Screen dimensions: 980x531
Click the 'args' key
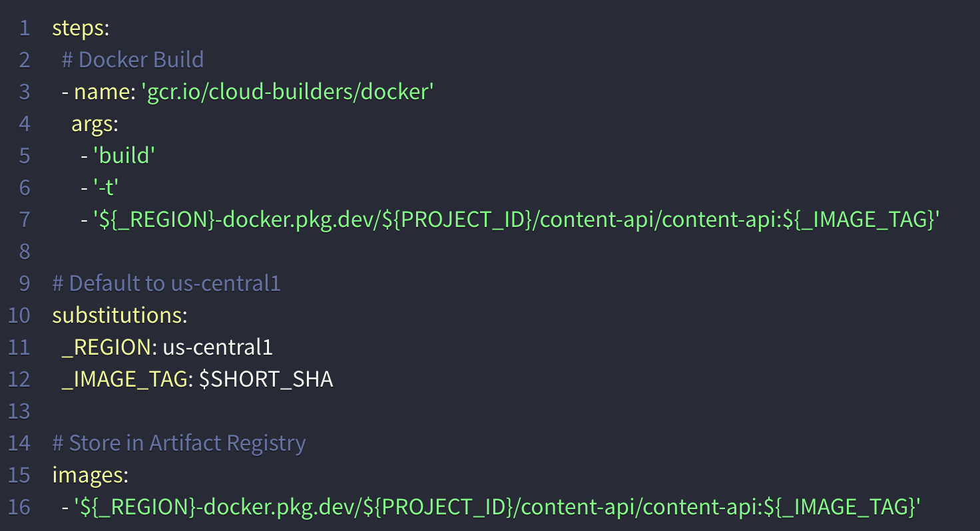(93, 124)
